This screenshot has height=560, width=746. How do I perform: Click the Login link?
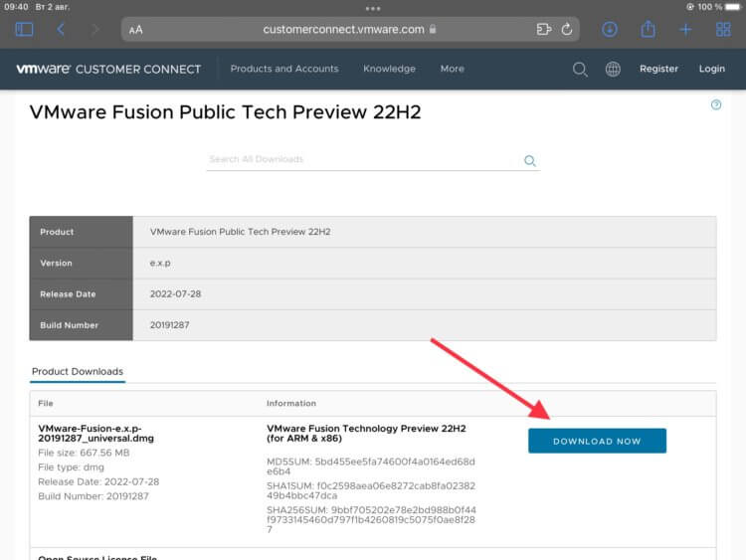click(x=711, y=69)
